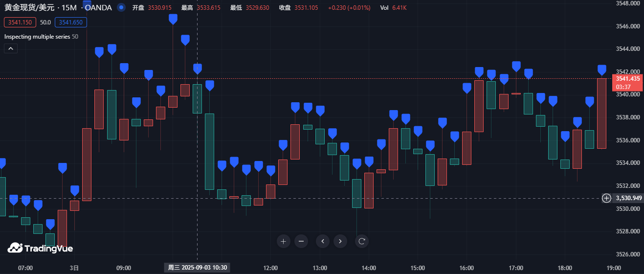The width and height of the screenshot is (644, 274).
Task: Open the 黄金现货/美元 symbol title
Action: point(29,7)
